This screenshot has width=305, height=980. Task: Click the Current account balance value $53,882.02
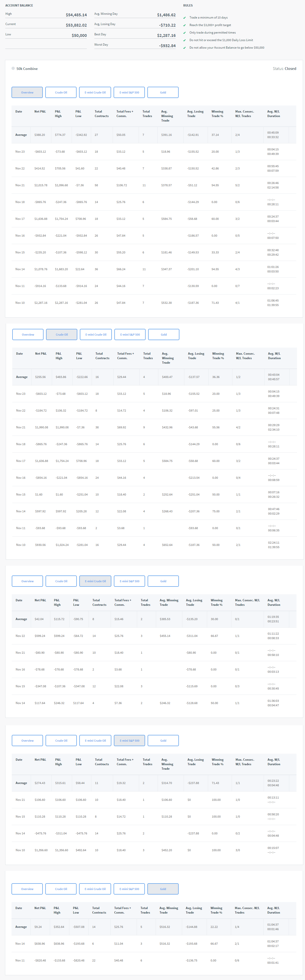pyautogui.click(x=76, y=25)
